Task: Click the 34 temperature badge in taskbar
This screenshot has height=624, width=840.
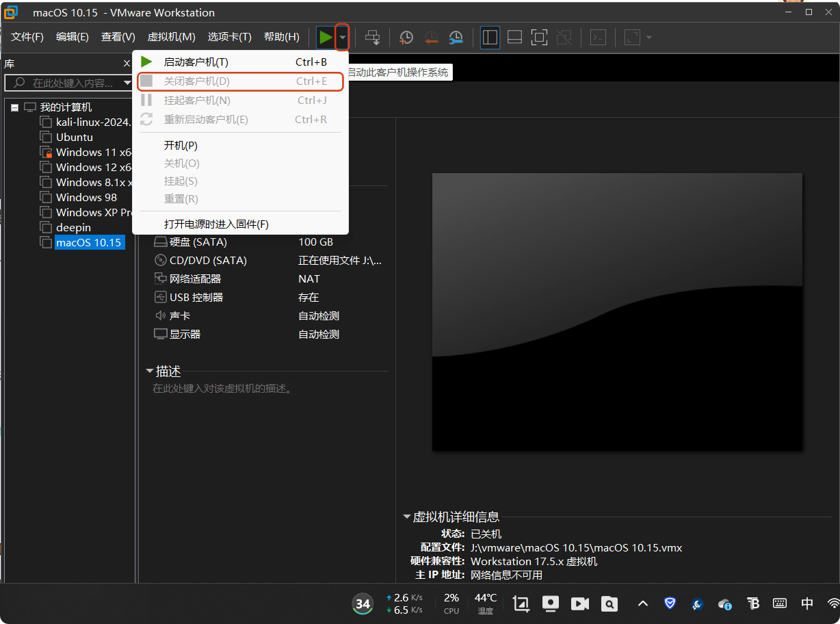Action: [363, 603]
